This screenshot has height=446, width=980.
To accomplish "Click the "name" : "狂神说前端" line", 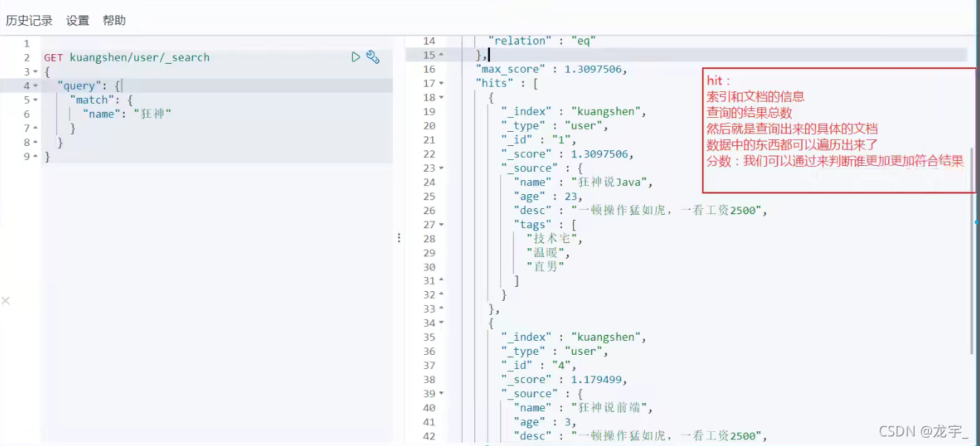I will [x=583, y=407].
